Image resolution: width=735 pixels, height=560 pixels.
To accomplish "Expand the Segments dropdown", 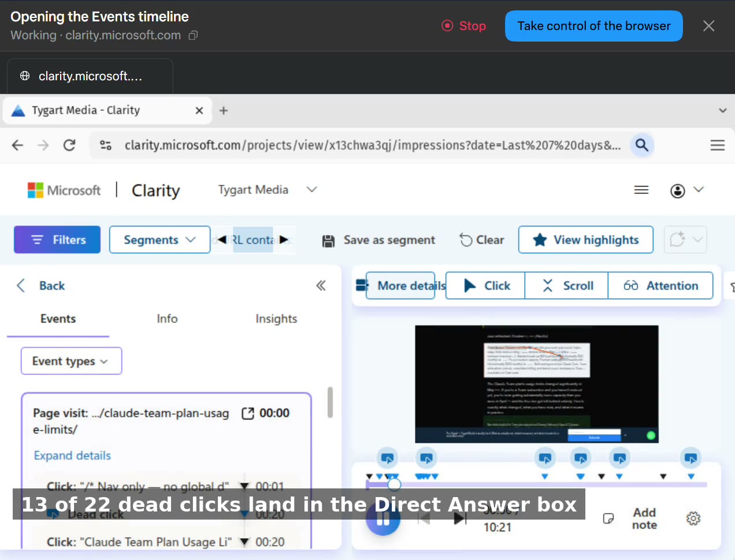I will (159, 240).
